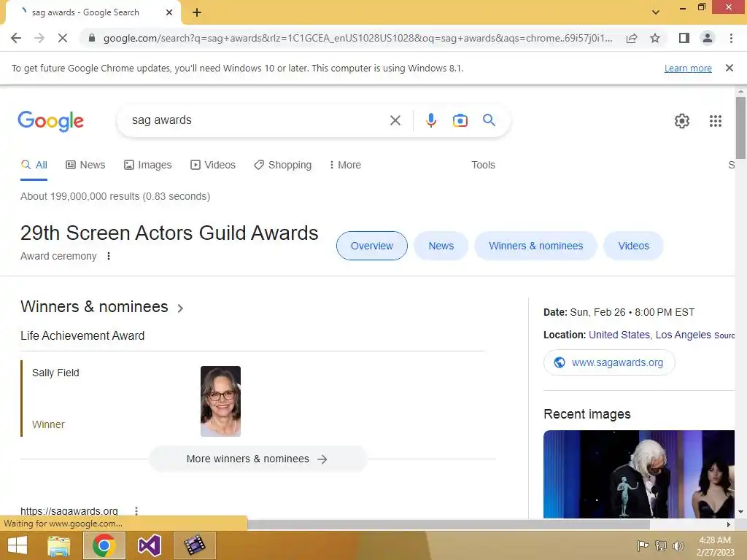Select the News chip
This screenshot has width=747, height=560.
pyautogui.click(x=441, y=246)
